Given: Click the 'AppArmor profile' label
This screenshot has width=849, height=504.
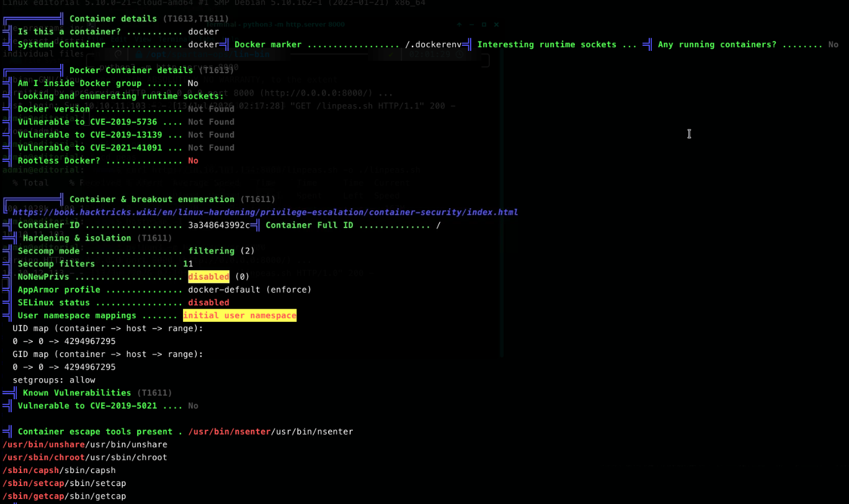Looking at the screenshot, I should click(x=59, y=290).
